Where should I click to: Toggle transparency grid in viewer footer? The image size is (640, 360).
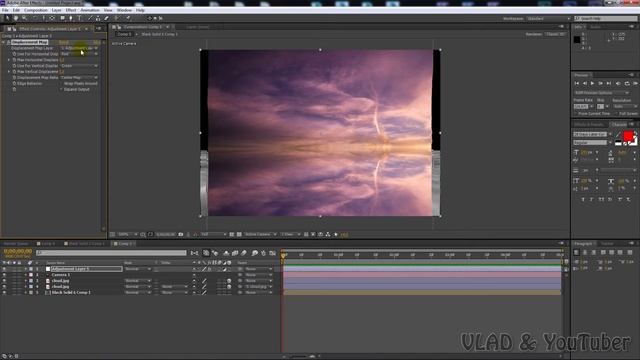[x=239, y=234]
